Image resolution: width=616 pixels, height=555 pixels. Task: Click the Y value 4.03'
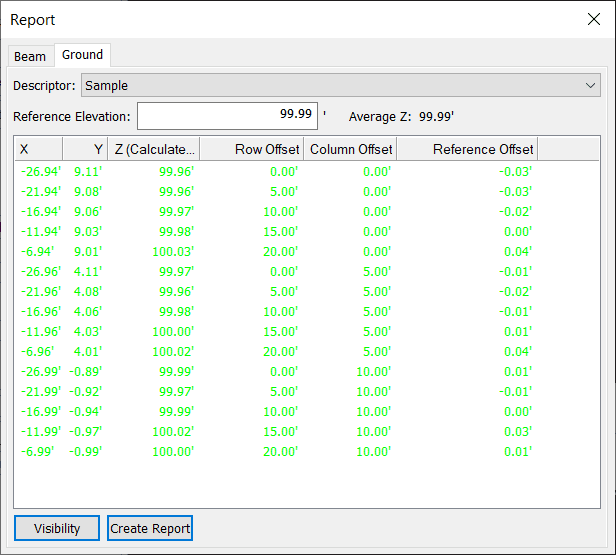(x=88, y=332)
